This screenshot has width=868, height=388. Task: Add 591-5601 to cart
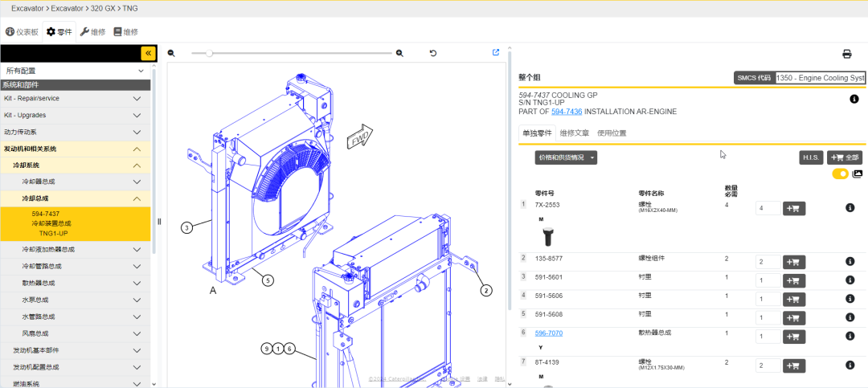click(794, 280)
